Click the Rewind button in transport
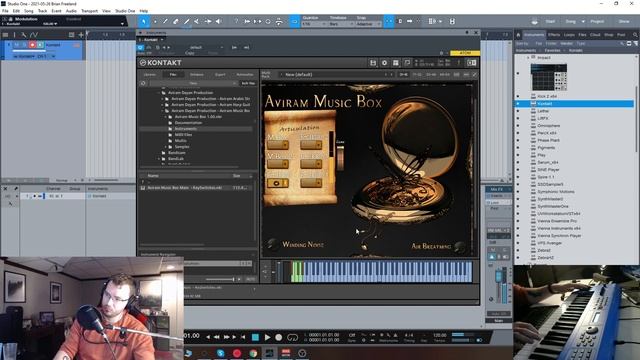 point(217,338)
